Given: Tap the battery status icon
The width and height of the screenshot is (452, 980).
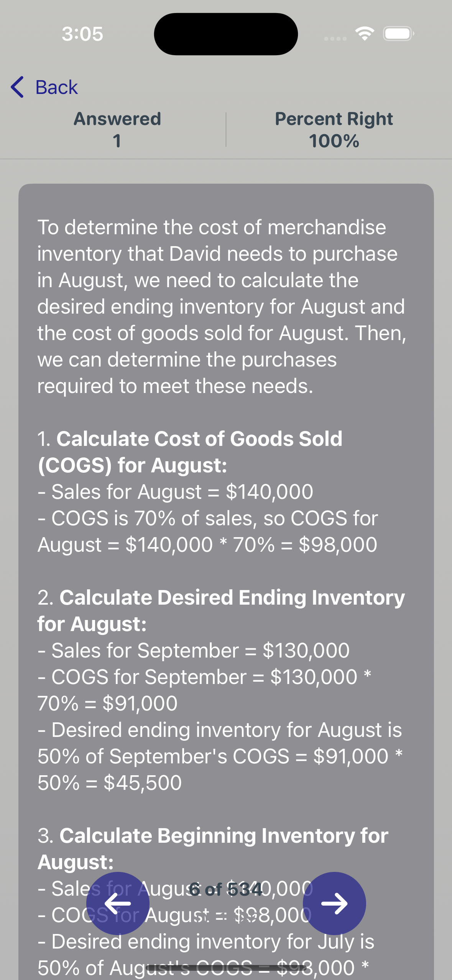Looking at the screenshot, I should [399, 34].
